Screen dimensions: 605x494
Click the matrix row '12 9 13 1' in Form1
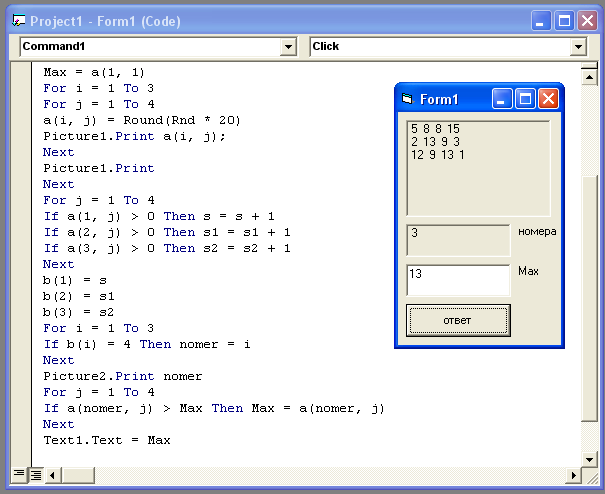click(438, 155)
